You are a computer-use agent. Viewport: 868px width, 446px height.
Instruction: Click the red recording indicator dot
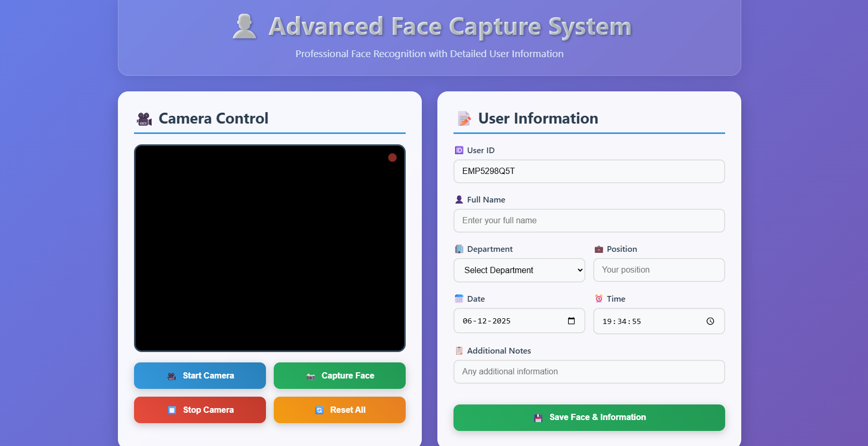392,157
